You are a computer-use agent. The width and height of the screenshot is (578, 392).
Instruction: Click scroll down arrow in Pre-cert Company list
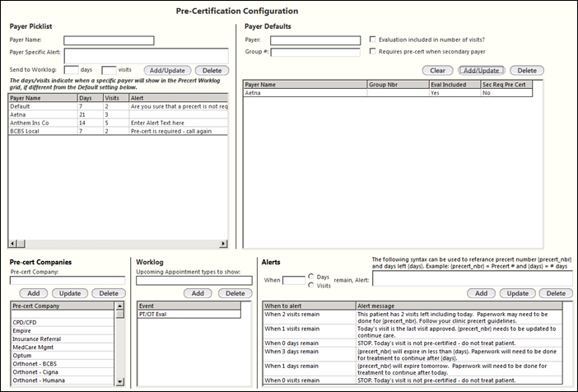point(120,381)
